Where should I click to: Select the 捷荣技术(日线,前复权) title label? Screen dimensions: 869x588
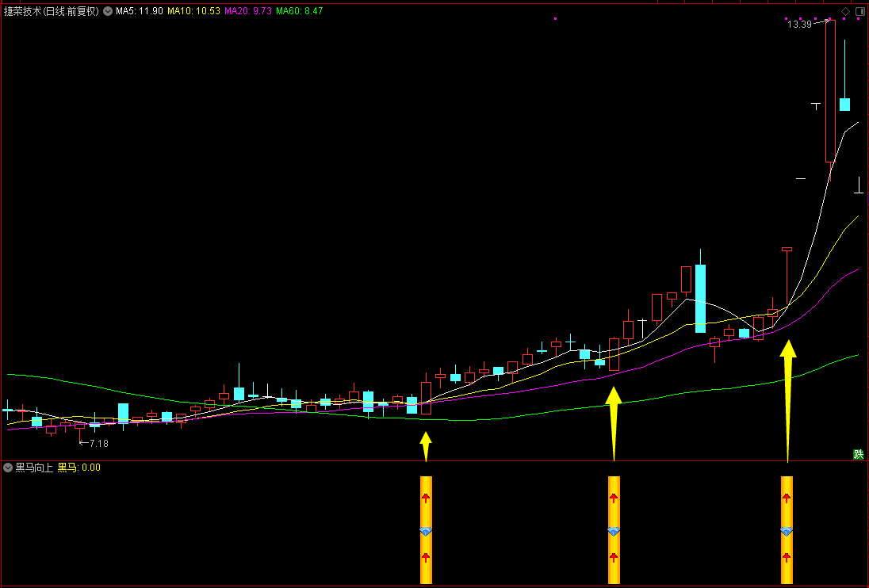pos(51,11)
